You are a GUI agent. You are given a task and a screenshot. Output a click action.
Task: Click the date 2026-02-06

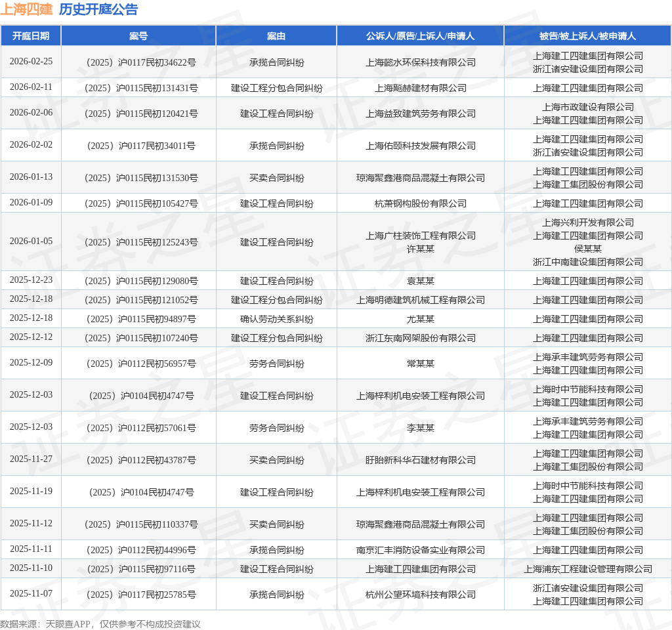[31, 112]
